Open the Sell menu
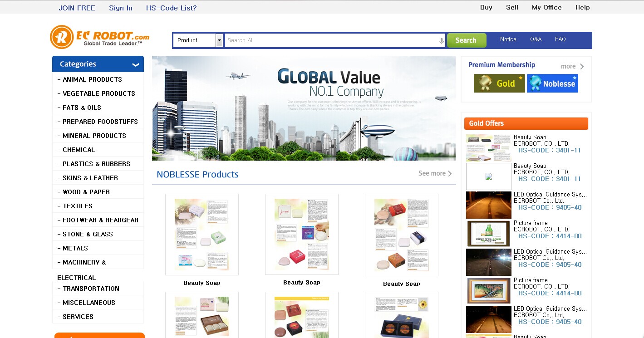Image resolution: width=644 pixels, height=338 pixels. (512, 7)
